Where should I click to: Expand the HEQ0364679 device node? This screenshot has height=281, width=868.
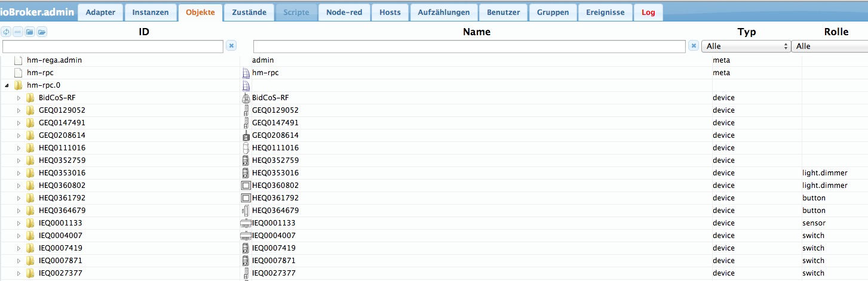pyautogui.click(x=19, y=211)
